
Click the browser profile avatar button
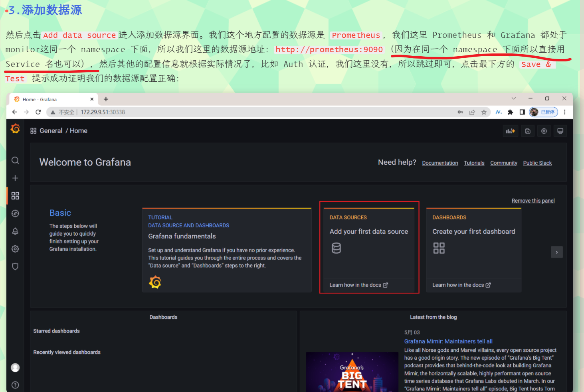point(543,112)
